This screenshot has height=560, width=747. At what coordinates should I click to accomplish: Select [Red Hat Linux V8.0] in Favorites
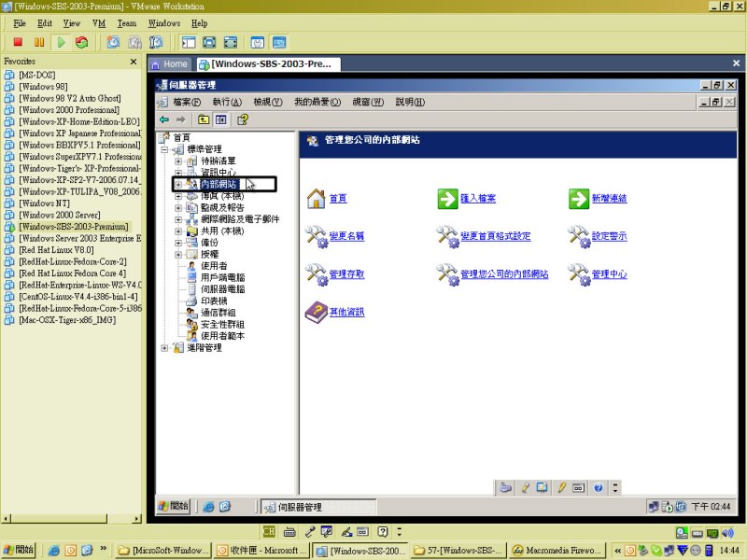point(56,250)
